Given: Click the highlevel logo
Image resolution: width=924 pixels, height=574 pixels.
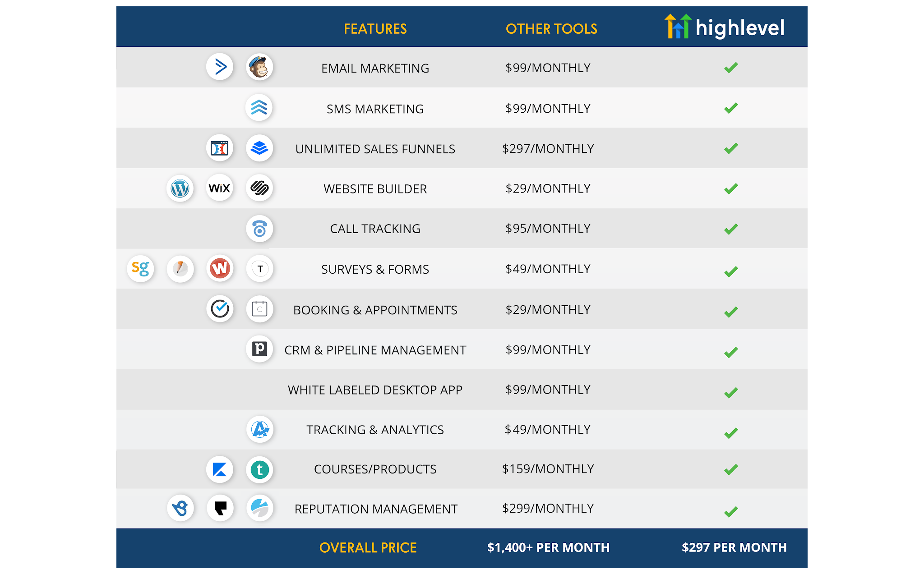Looking at the screenshot, I should (x=725, y=27).
